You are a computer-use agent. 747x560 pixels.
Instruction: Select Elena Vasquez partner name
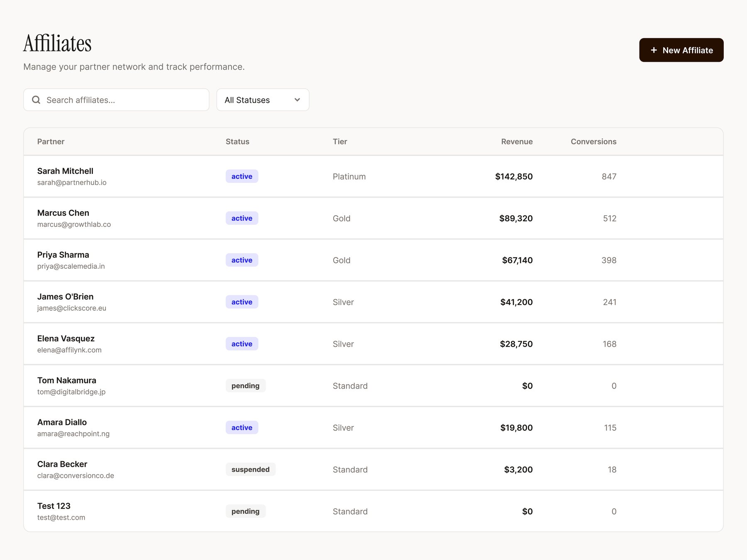[66, 338]
